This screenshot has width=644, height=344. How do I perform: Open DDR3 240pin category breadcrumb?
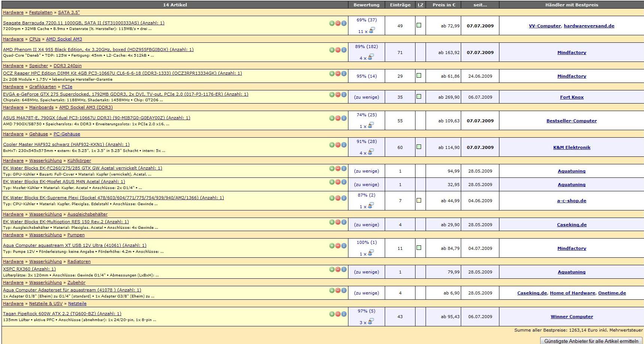(67, 66)
